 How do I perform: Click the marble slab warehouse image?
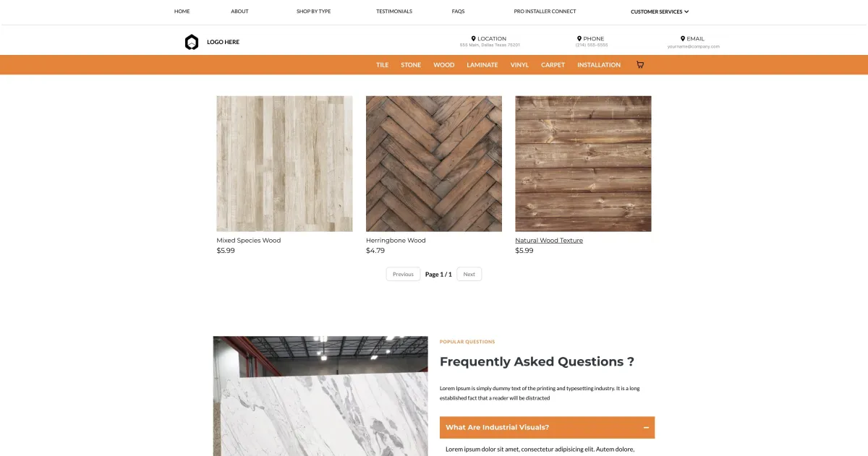(x=320, y=396)
